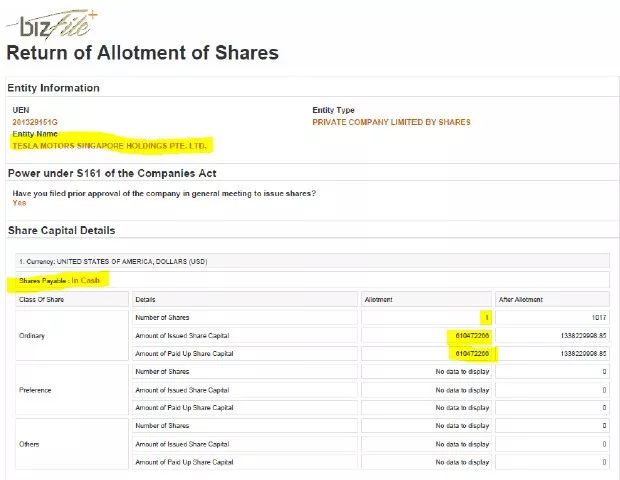Click the 'Preference' share class cell
This screenshot has height=480, width=620.
(x=72, y=390)
